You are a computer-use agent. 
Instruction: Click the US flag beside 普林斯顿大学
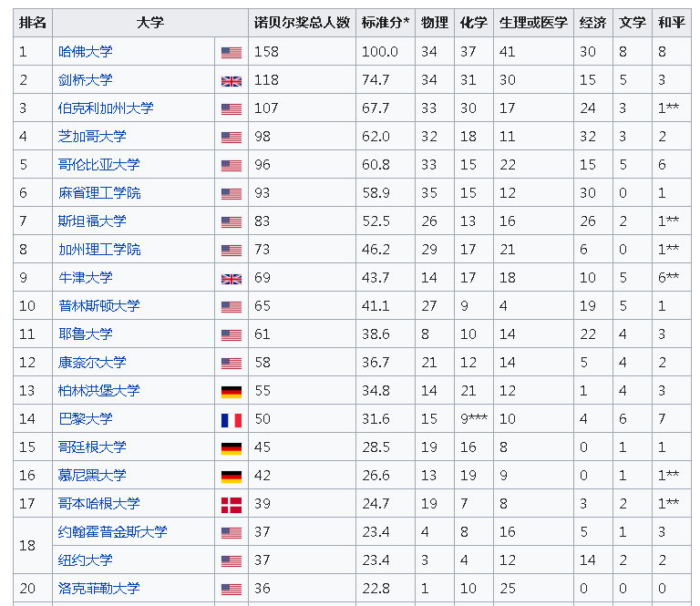pyautogui.click(x=232, y=307)
